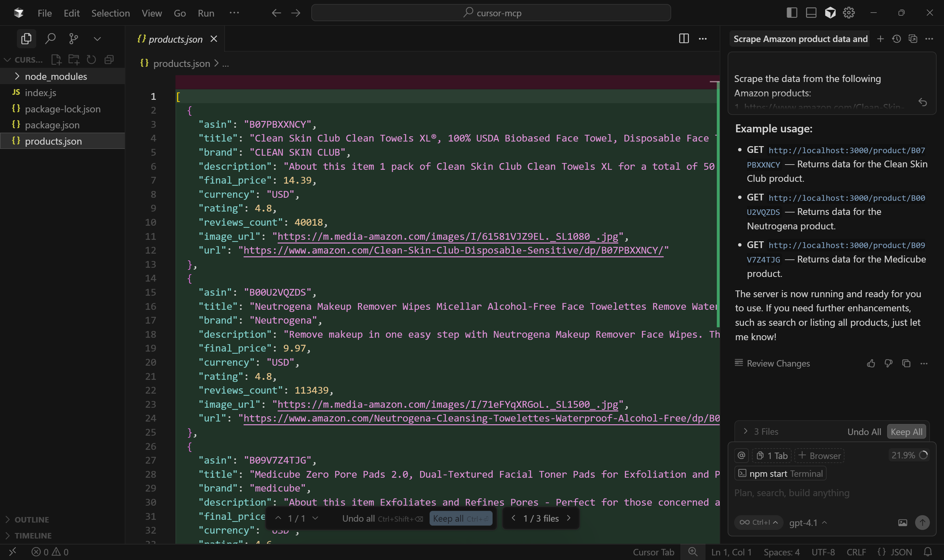944x560 pixels.
Task: Toggle the secondary side bar layout icon
Action: 792,13
